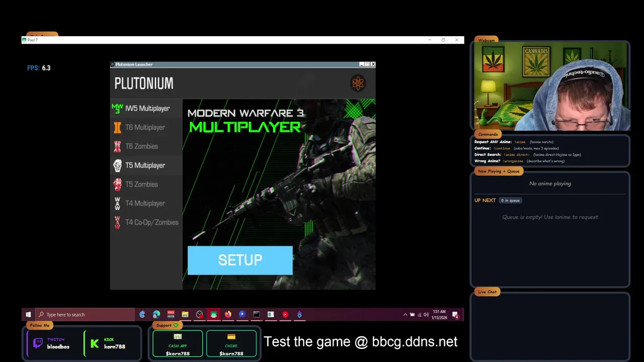Expand the system tray hidden icons chevron
Viewport: 644px width, 362px height.
point(406,315)
